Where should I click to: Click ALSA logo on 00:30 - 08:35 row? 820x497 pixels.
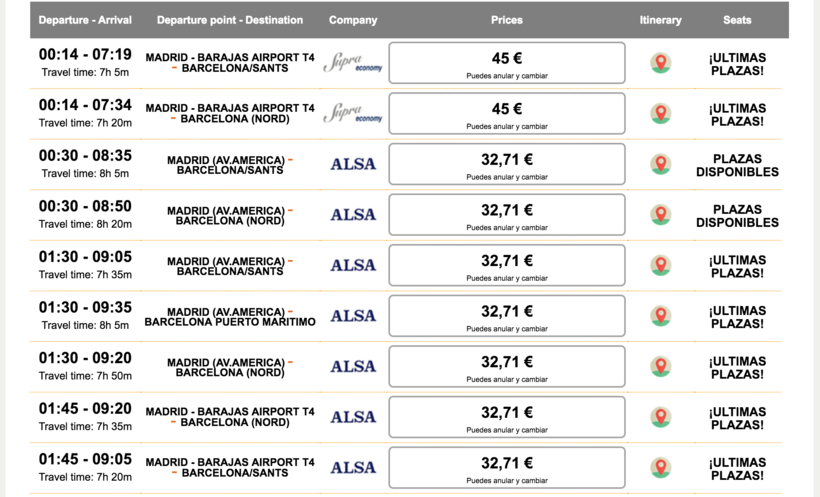(353, 164)
